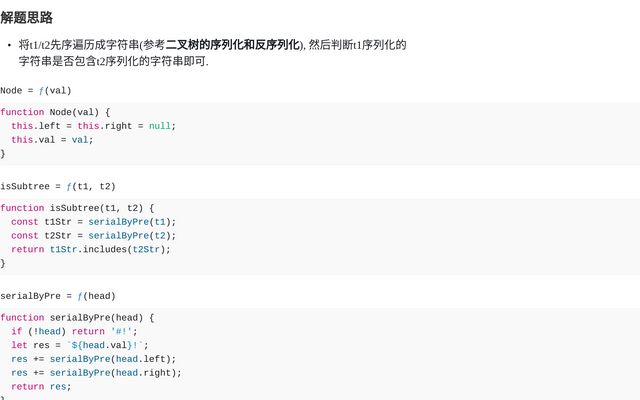The image size is (640, 400).
Task: Expand the serialByPre = ƒ(head) output
Action: pos(58,296)
